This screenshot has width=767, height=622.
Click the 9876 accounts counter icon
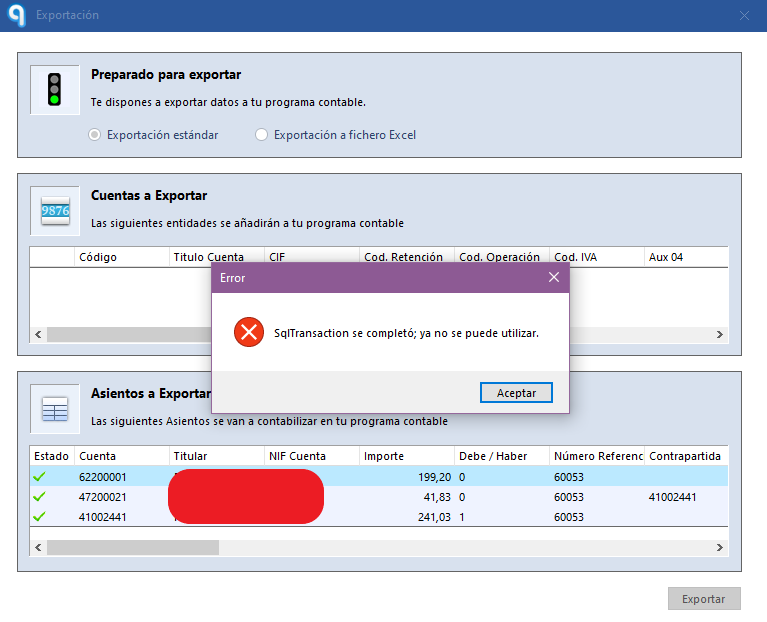[x=55, y=211]
